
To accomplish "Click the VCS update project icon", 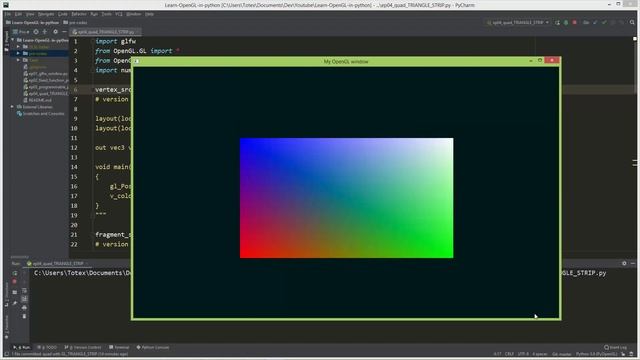I will tap(595, 22).
